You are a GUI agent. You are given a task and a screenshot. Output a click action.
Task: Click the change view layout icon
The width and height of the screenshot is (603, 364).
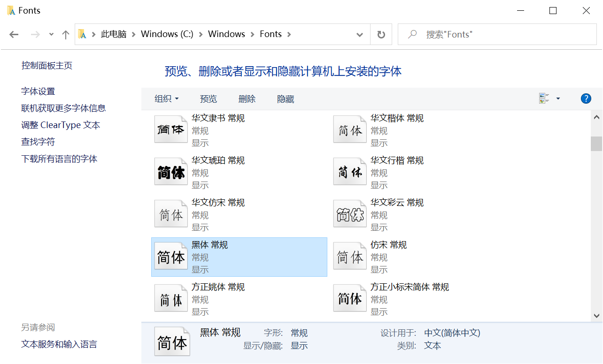pos(544,99)
